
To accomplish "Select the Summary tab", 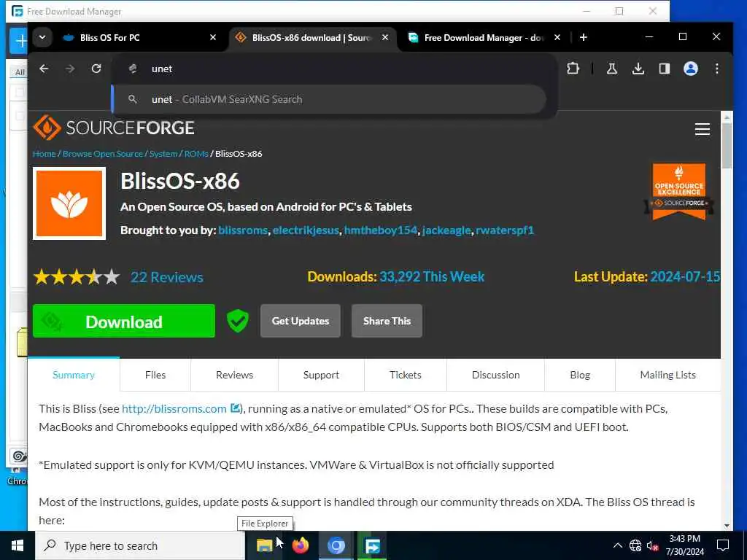I will 74,375.
